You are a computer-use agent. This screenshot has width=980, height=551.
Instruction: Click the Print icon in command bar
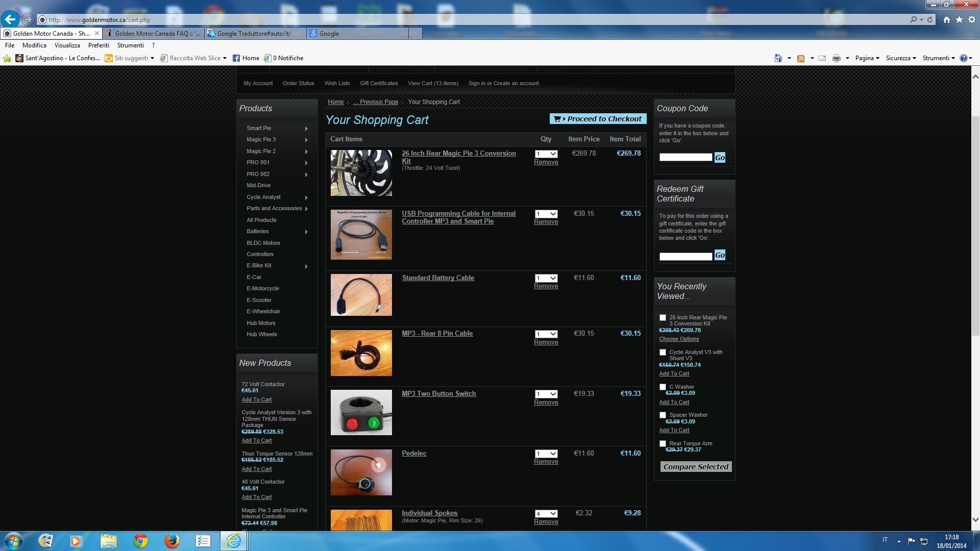click(x=836, y=58)
